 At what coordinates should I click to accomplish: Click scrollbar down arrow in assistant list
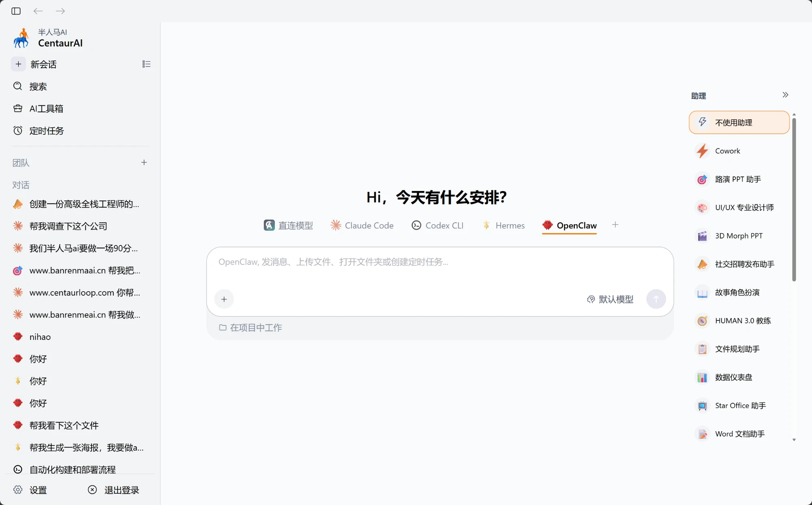point(794,440)
